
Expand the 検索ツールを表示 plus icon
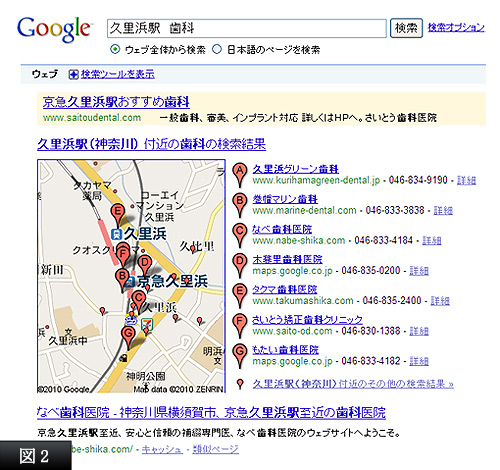[x=73, y=75]
